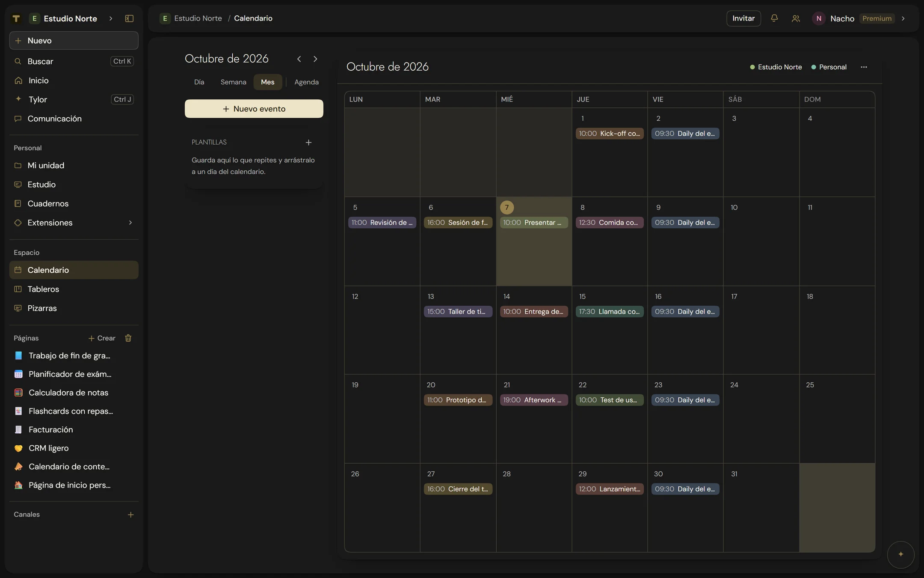Switch to Semana view tab
Image resolution: width=924 pixels, height=578 pixels.
pyautogui.click(x=233, y=82)
